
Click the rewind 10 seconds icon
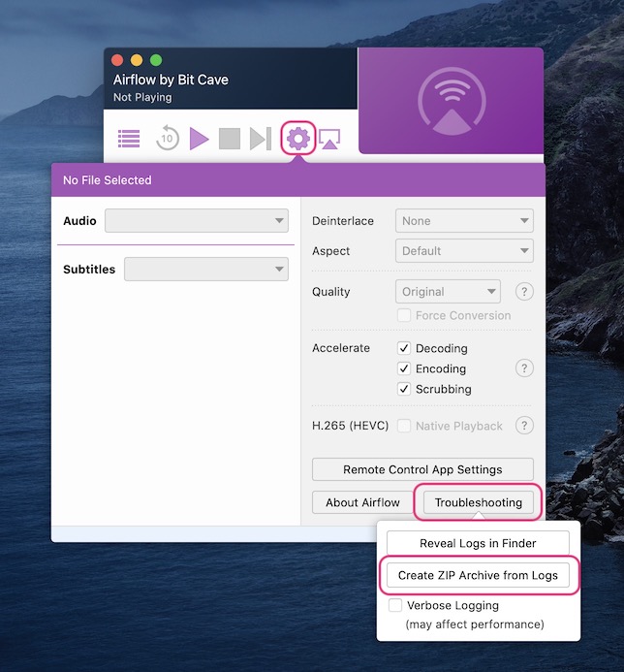click(167, 139)
